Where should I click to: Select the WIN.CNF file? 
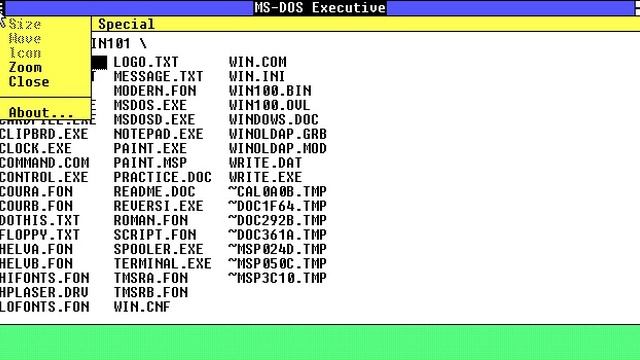(142, 307)
